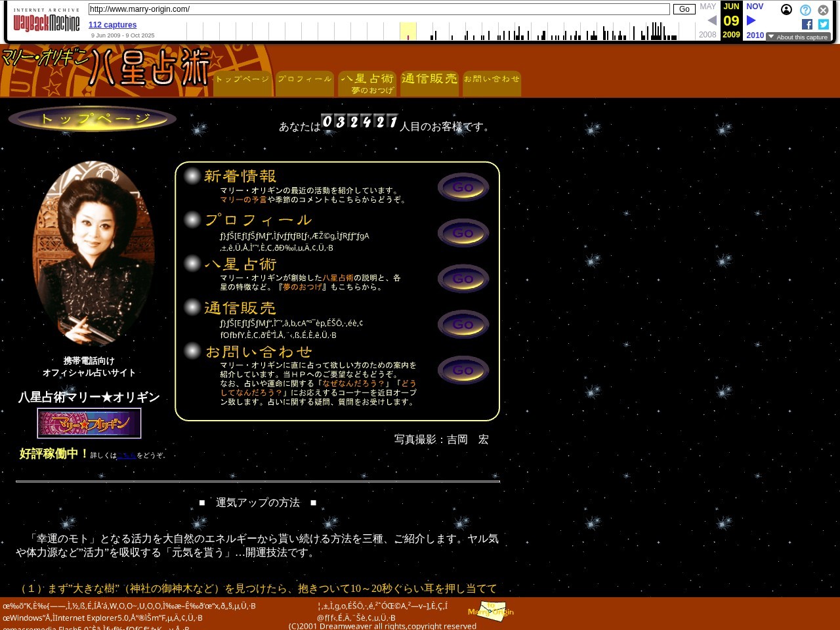
Task: Click the Wayback URL input field
Action: (379, 9)
